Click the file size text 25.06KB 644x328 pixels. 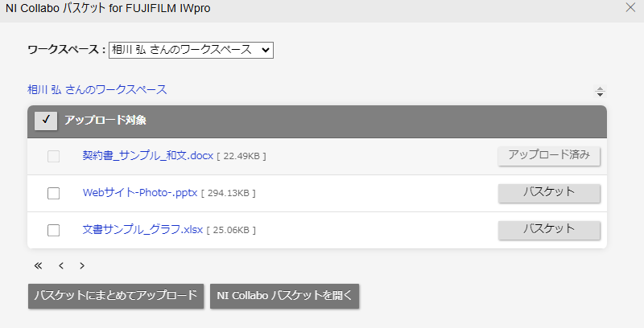coord(231,230)
